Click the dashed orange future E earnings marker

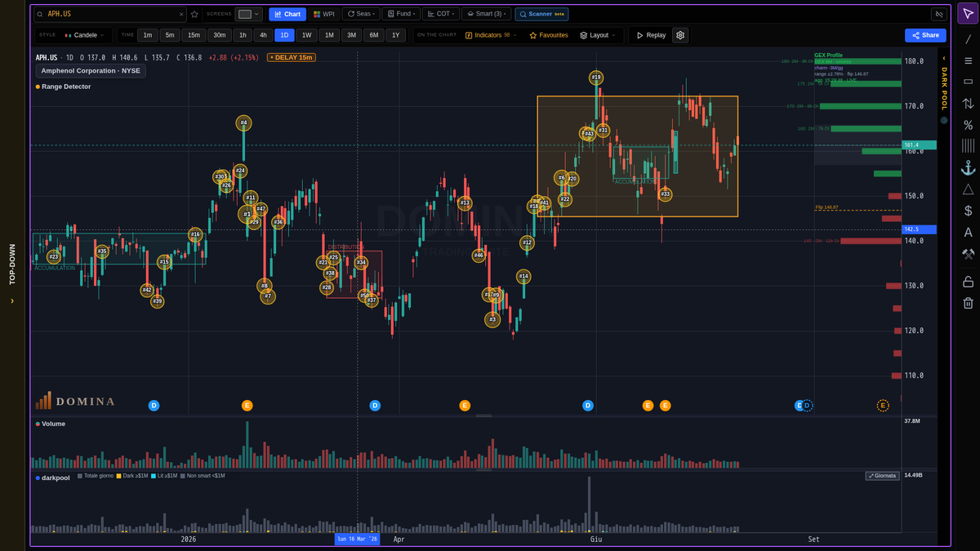pos(883,406)
